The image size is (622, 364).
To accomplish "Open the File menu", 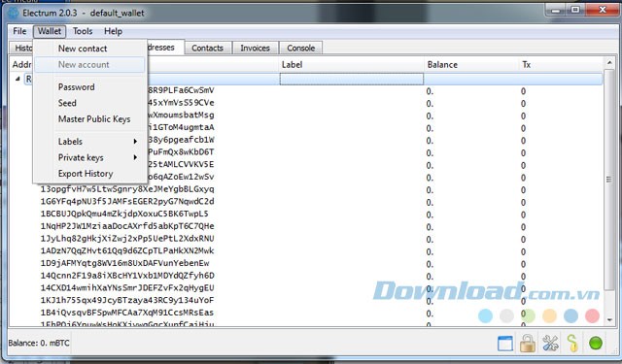I will pos(19,31).
